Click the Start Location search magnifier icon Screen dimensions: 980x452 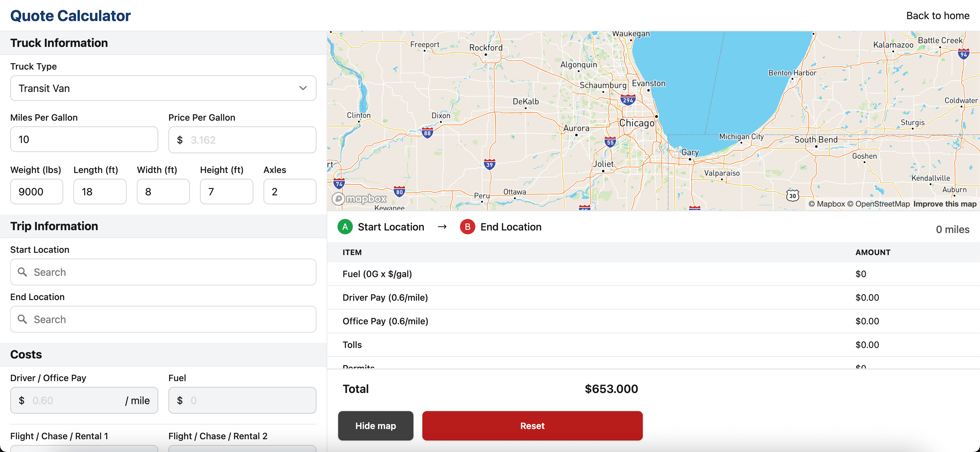[22, 272]
